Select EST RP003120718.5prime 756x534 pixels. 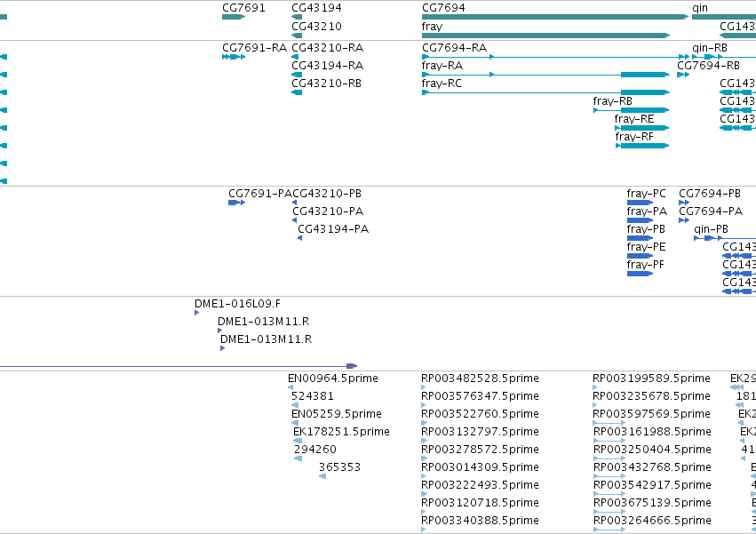(x=424, y=513)
